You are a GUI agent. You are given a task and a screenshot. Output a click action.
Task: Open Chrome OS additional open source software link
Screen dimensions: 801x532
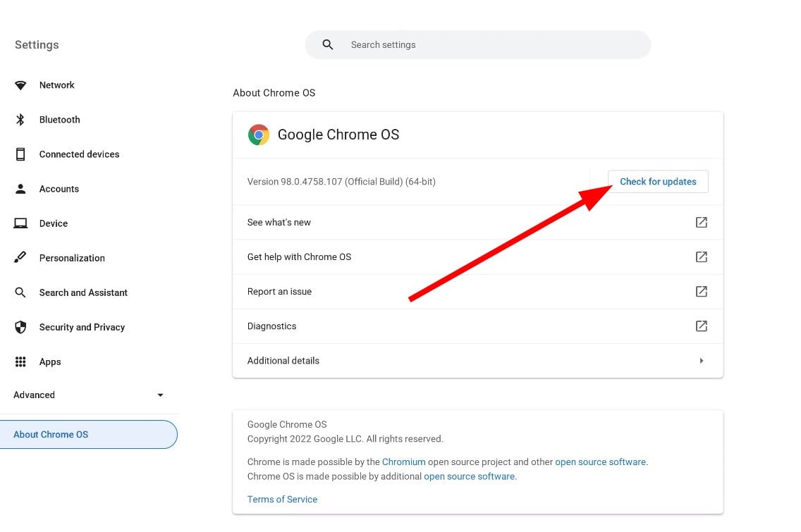coord(469,476)
